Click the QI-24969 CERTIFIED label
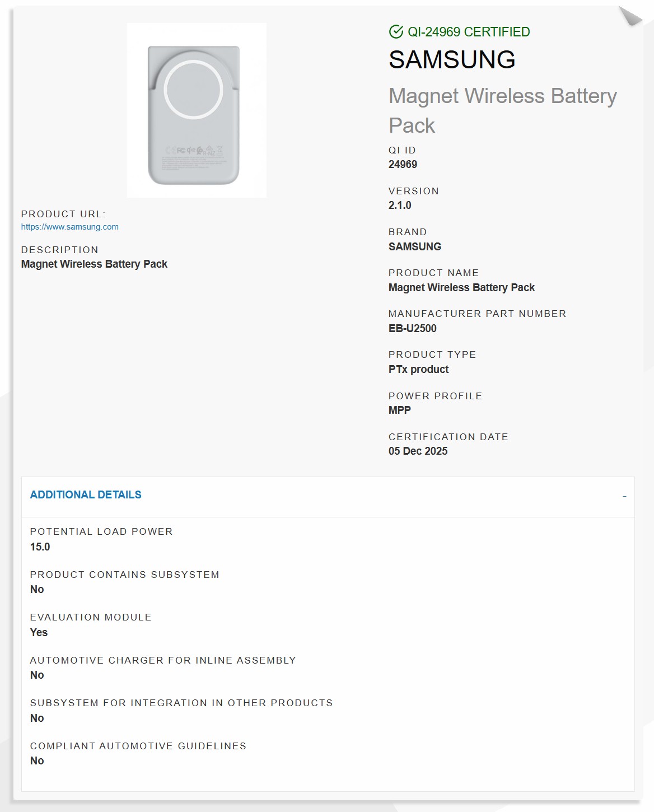The width and height of the screenshot is (654, 812). [x=469, y=32]
